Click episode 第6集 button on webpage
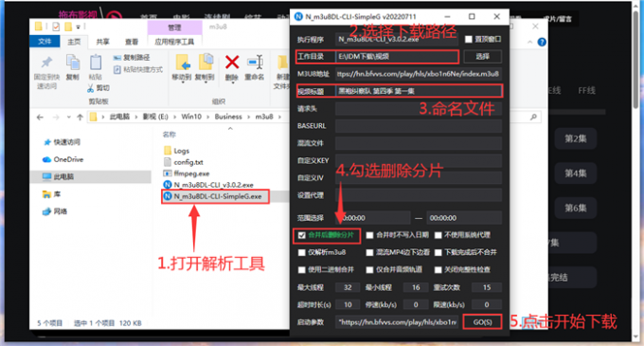644x346 pixels. pyautogui.click(x=576, y=208)
